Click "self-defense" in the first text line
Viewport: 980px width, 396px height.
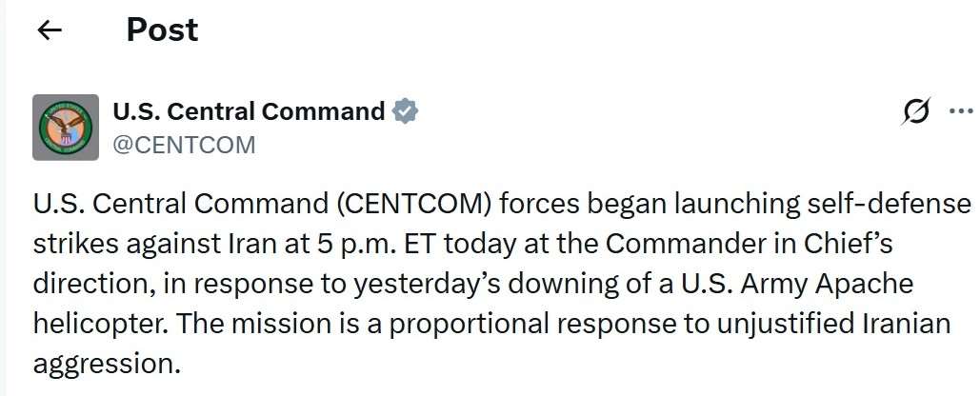click(x=888, y=204)
